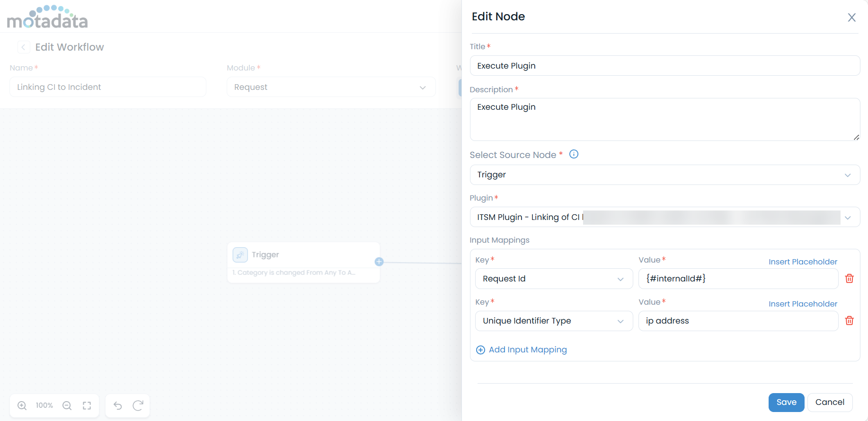Click the Select Source Node info icon
The height and width of the screenshot is (421, 868).
[x=574, y=154]
